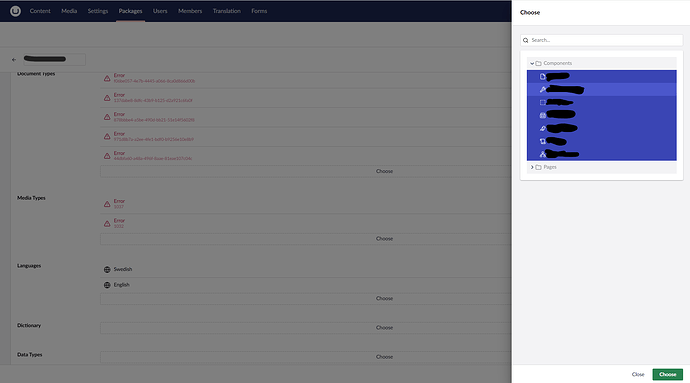
Task: Click the media type error text 1037
Action: click(119, 207)
